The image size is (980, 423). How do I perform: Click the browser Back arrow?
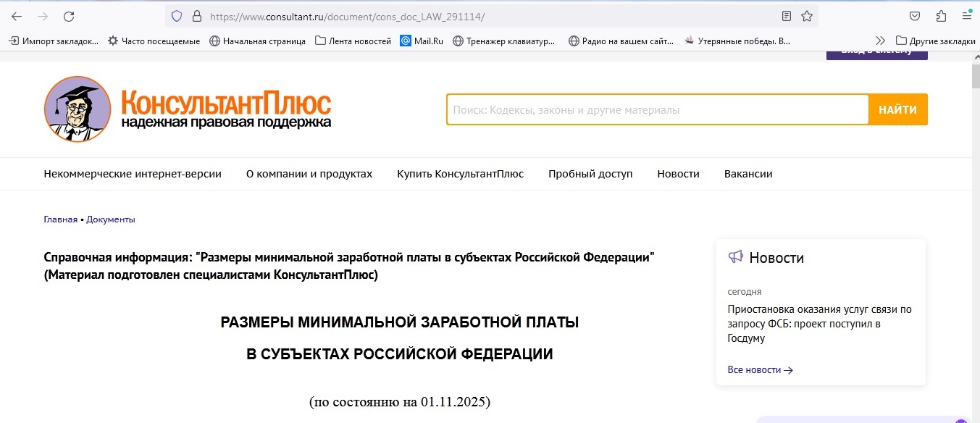coord(17,16)
